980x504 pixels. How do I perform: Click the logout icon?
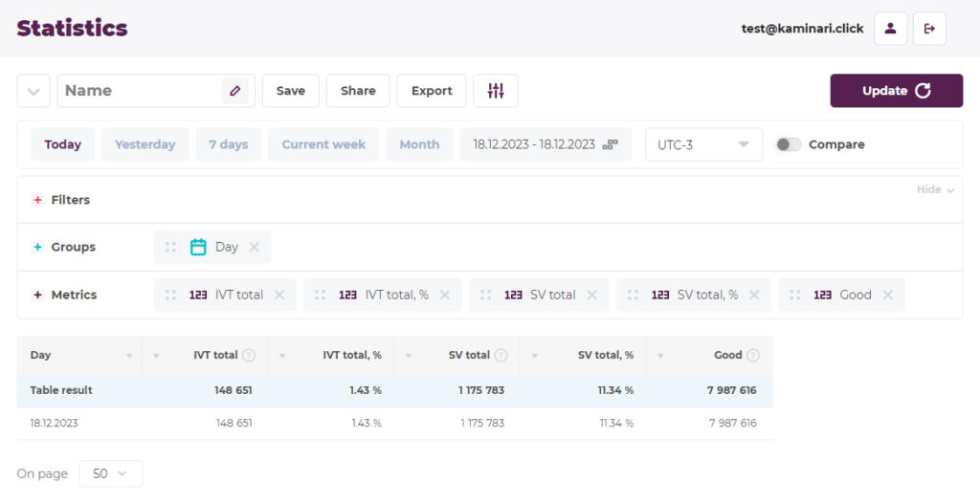coord(929,29)
